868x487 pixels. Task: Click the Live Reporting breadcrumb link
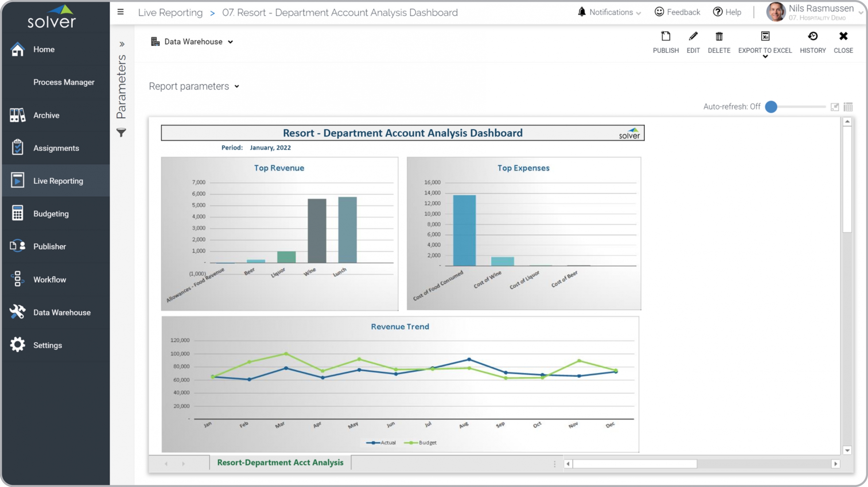(x=170, y=13)
